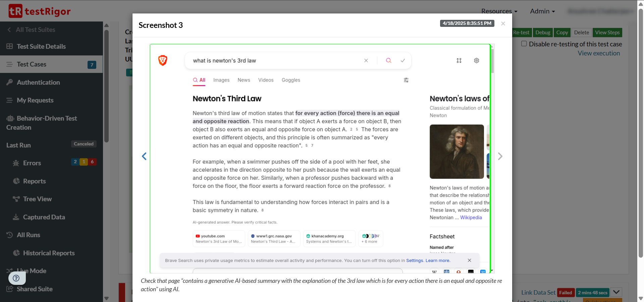Click the search magnifier icon in Brave

pos(388,60)
